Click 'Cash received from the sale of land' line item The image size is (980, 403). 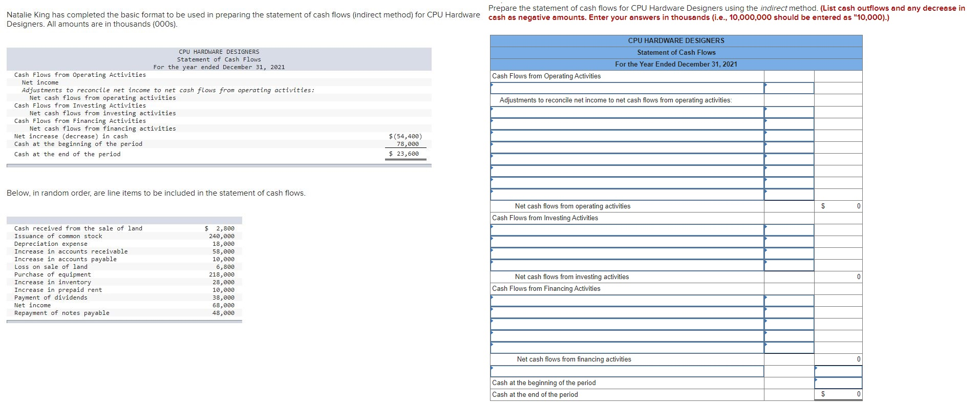[x=78, y=228]
